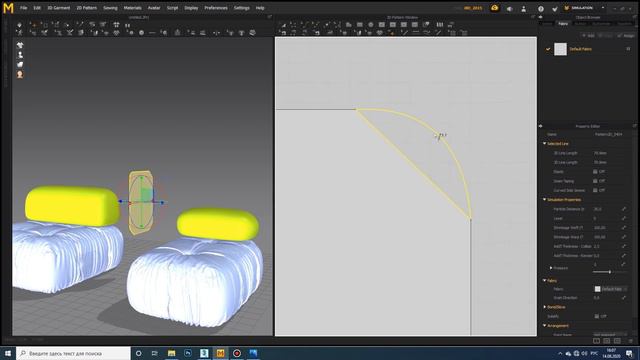The width and height of the screenshot is (640, 360).
Task: Collapse the Fabric section in Property Editor
Action: pyautogui.click(x=544, y=281)
